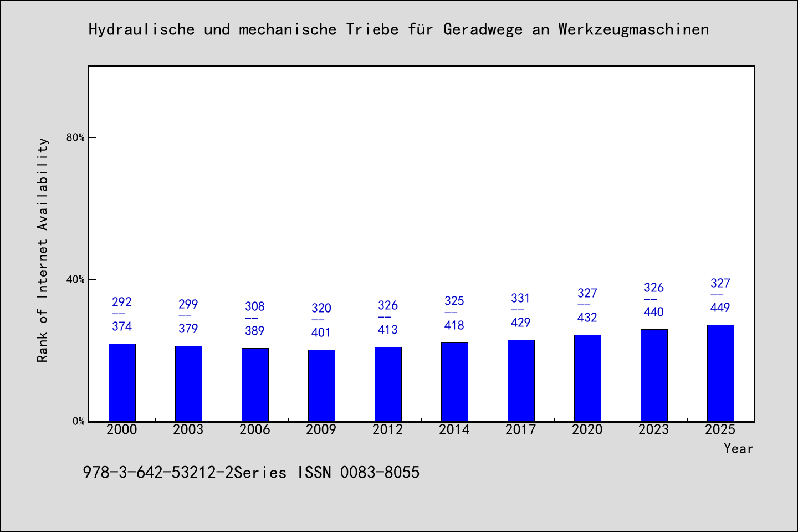Click the value label '308'
The image size is (798, 532).
[255, 306]
